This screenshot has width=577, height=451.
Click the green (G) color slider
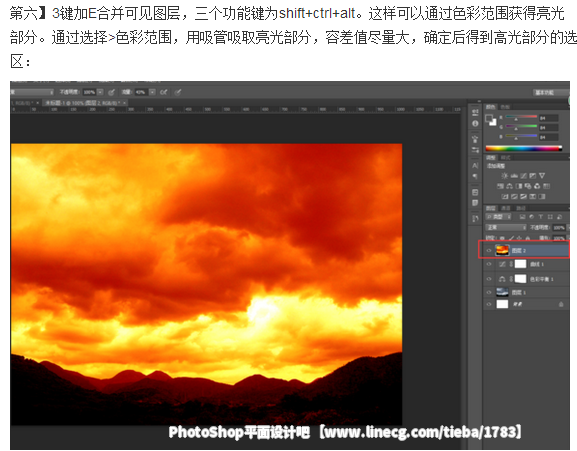click(x=521, y=126)
